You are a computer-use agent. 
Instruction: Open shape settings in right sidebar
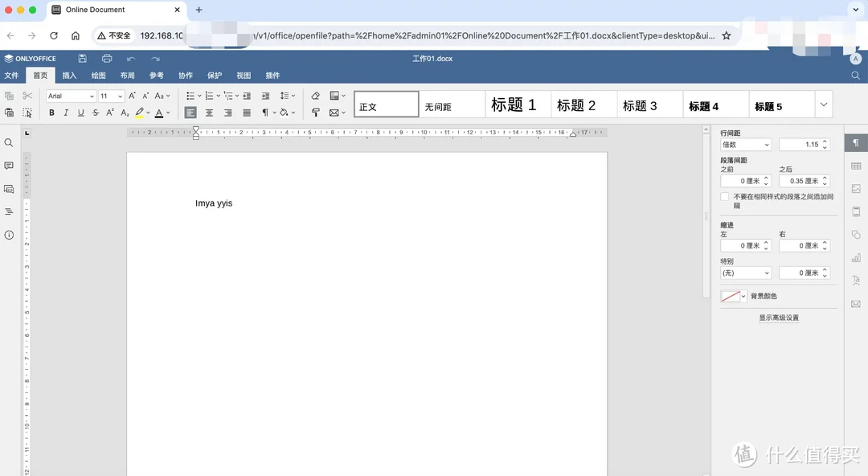[x=856, y=235]
